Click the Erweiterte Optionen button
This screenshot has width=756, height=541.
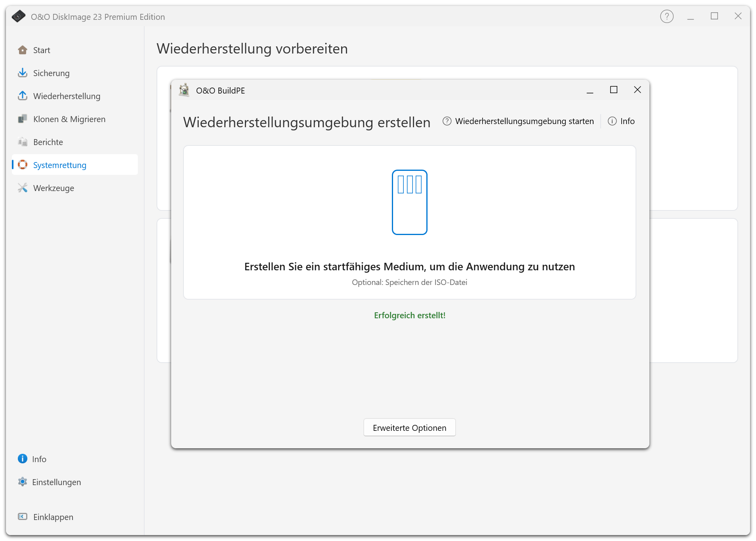[x=410, y=428]
